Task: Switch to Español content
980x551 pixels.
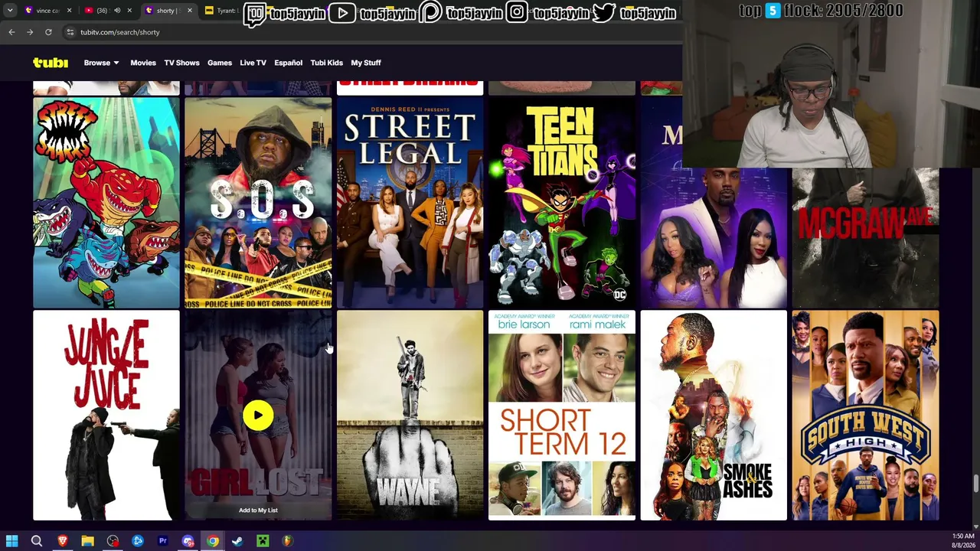Action: 289,63
